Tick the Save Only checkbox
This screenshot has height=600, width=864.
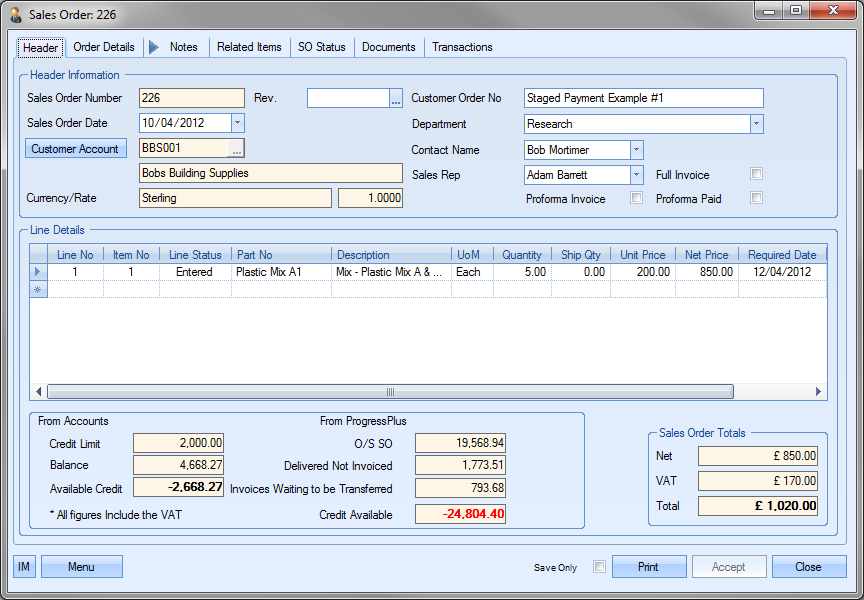599,567
